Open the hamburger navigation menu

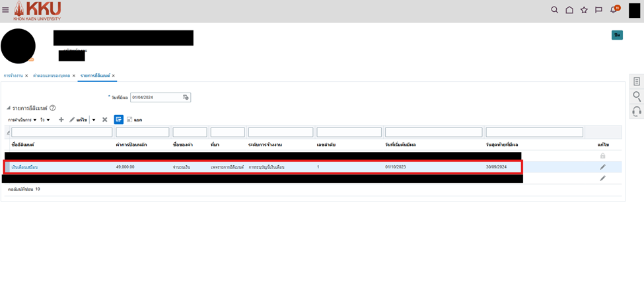pyautogui.click(x=5, y=10)
